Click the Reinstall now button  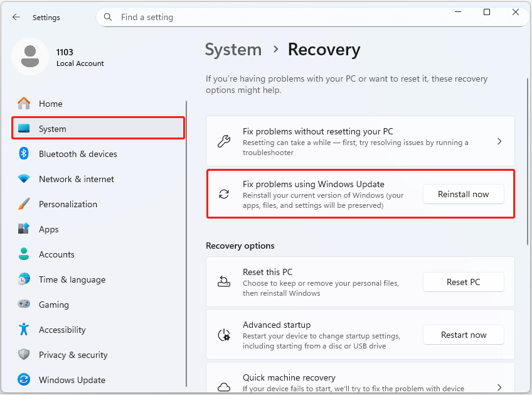(463, 194)
